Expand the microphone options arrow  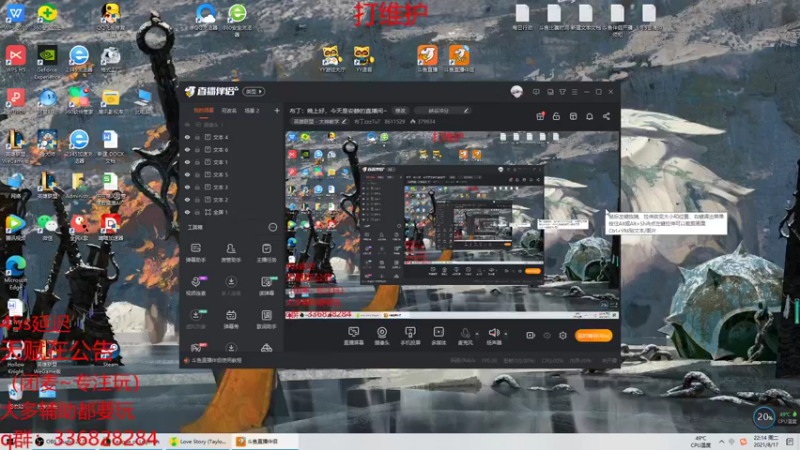click(477, 334)
